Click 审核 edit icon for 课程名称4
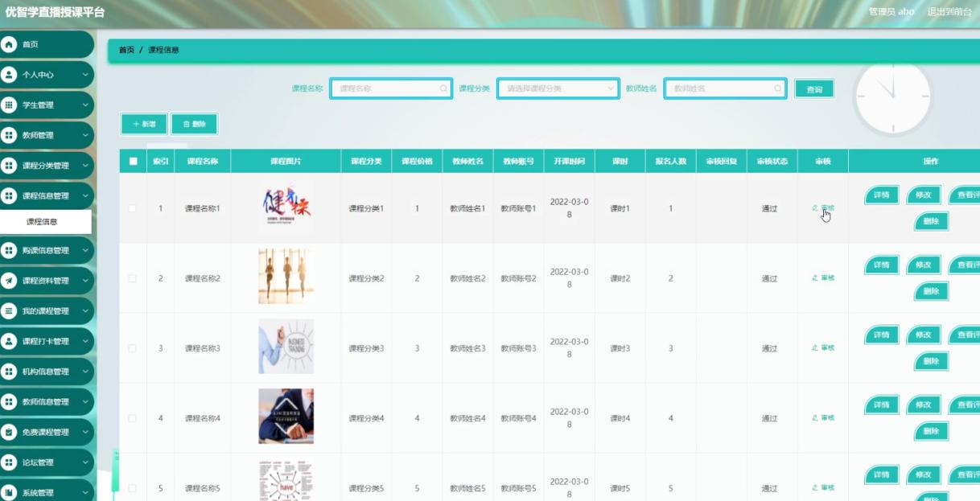Viewport: 980px width, 501px height. click(815, 417)
